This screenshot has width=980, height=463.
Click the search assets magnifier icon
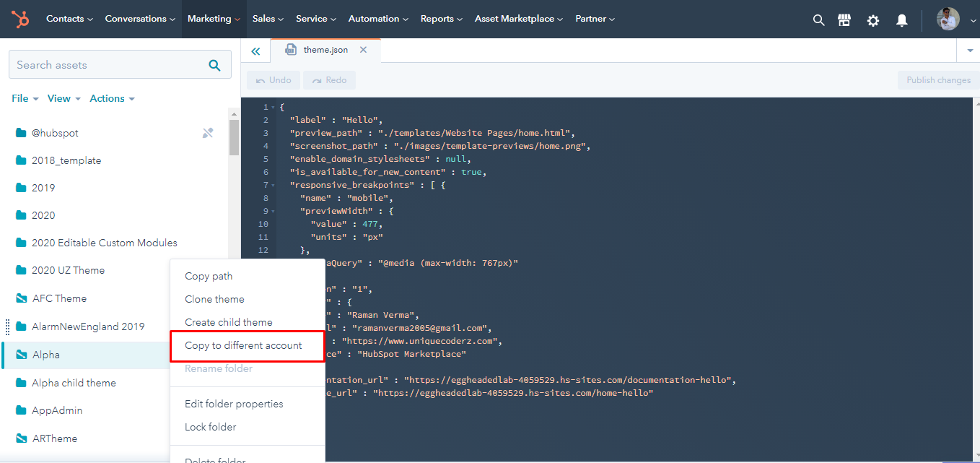point(214,65)
